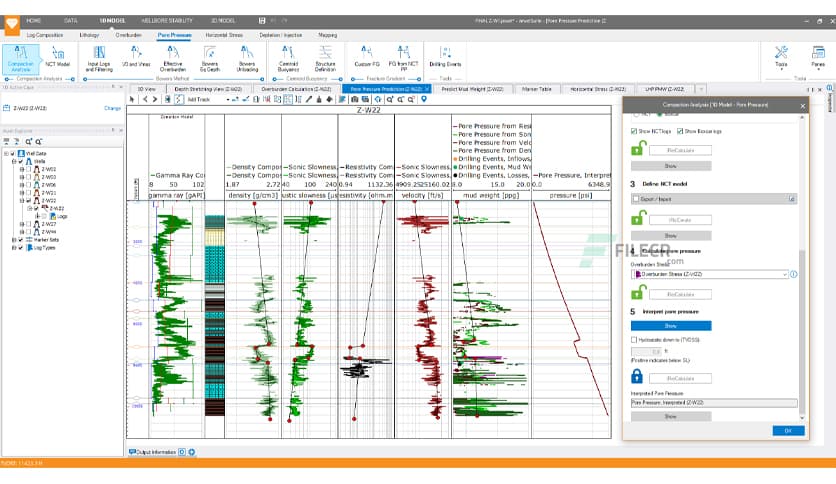Enable Show NCTtops checkbox
The image size is (836, 484).
(634, 131)
